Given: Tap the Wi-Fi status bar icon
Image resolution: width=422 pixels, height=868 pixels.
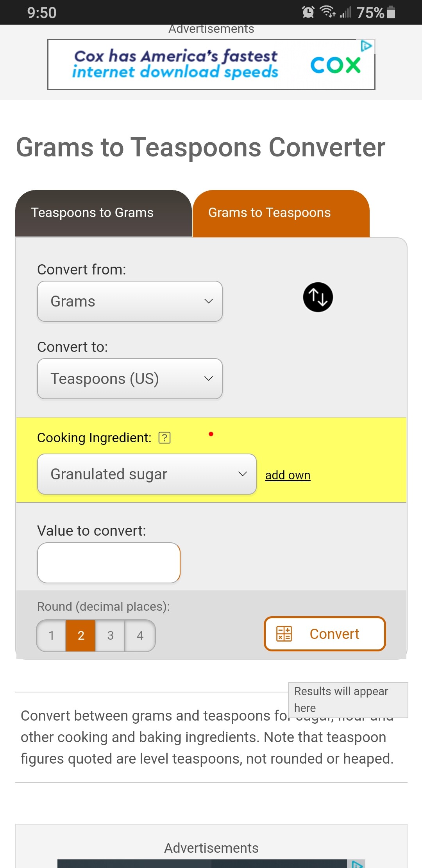Looking at the screenshot, I should [x=327, y=12].
